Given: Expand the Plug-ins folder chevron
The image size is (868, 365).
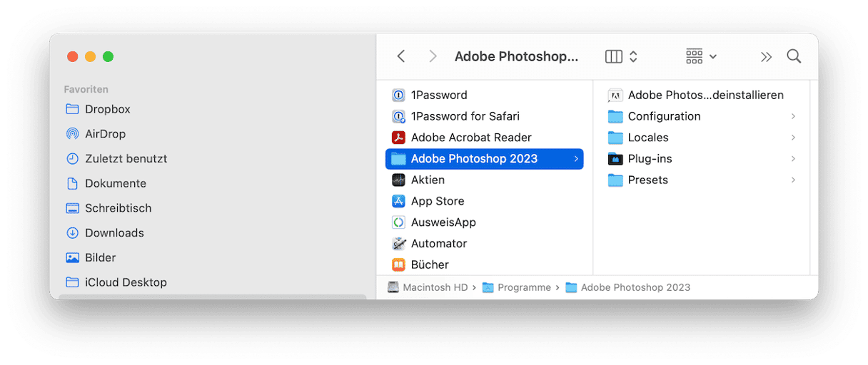Looking at the screenshot, I should pos(793,159).
